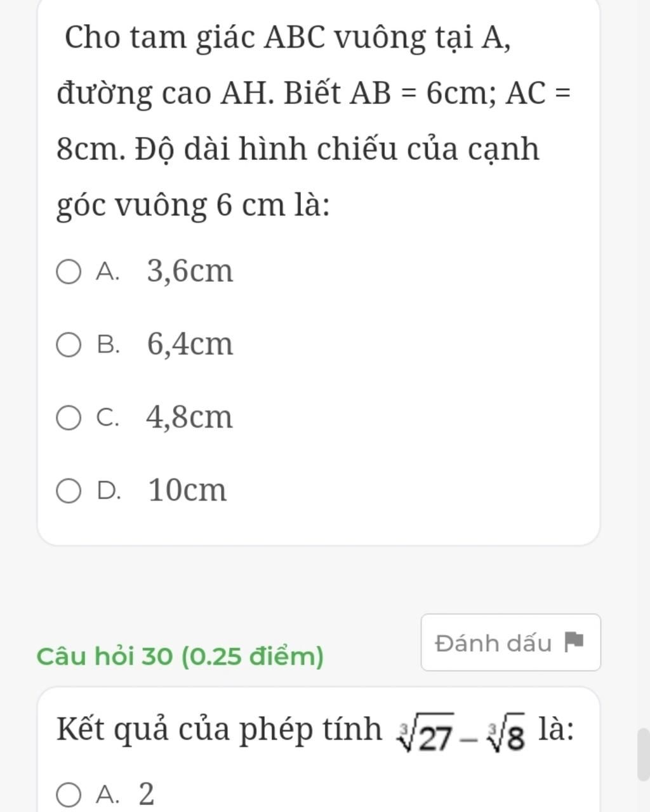
Task: Pick radio option D 10cm
Action: (x=69, y=492)
